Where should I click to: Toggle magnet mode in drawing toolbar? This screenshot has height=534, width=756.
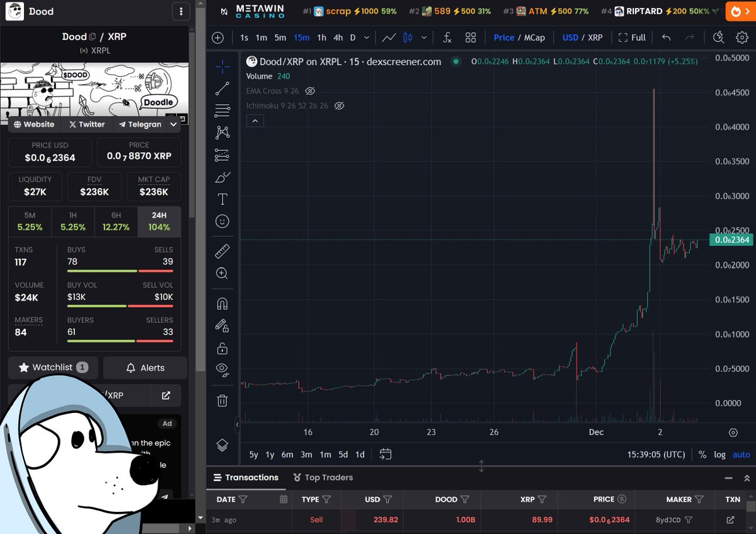pos(222,303)
